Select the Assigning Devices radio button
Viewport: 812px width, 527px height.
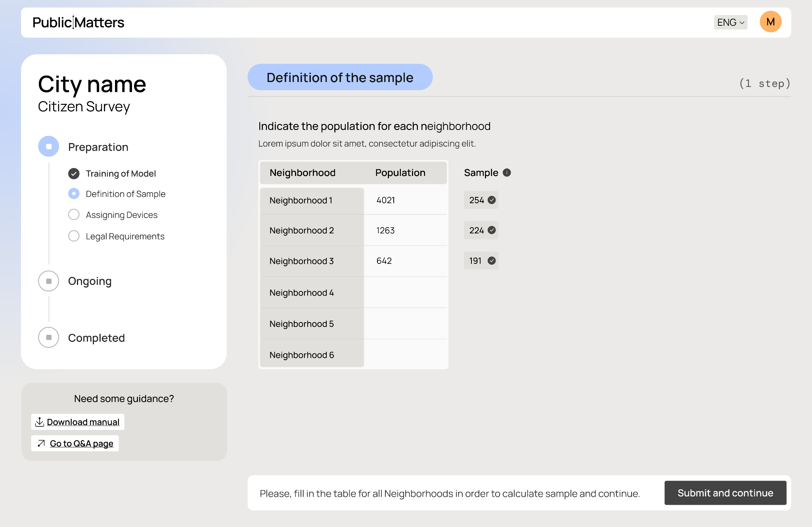coord(74,214)
